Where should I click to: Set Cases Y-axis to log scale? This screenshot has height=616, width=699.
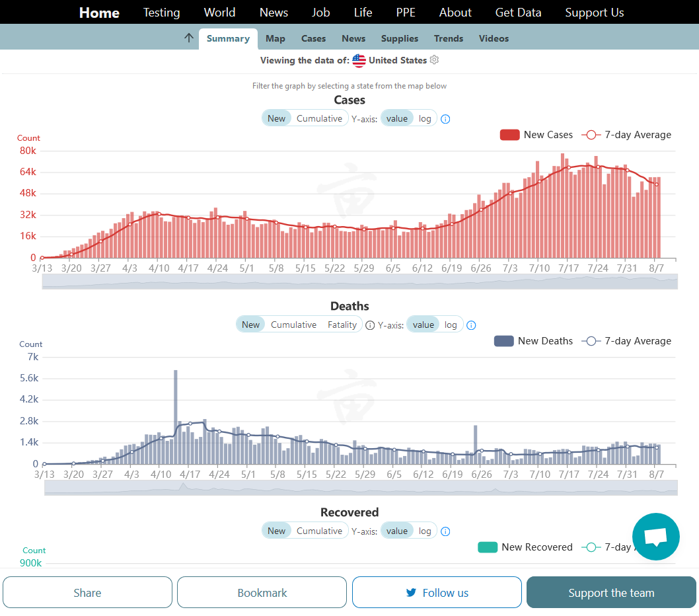coord(425,118)
